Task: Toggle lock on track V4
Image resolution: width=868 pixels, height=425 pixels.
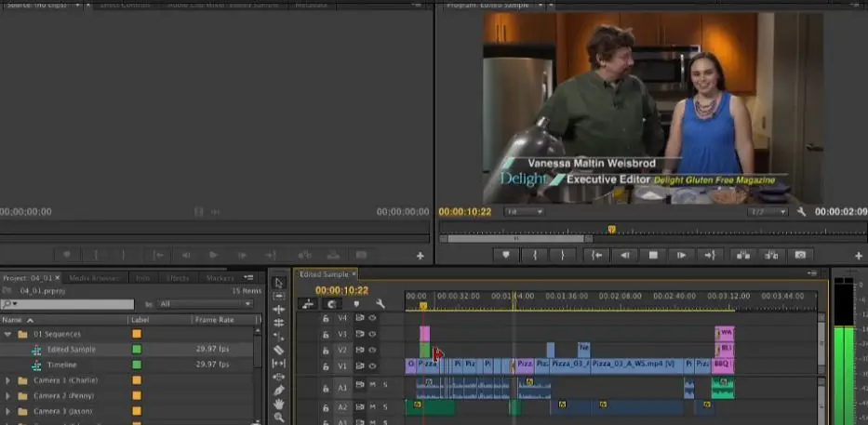Action: pyautogui.click(x=326, y=318)
